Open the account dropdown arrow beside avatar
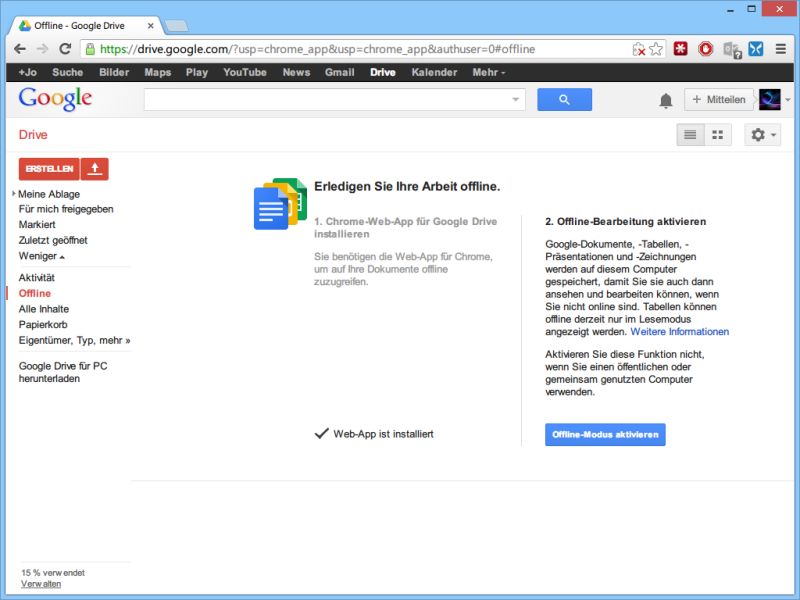The image size is (800, 600). [x=788, y=100]
